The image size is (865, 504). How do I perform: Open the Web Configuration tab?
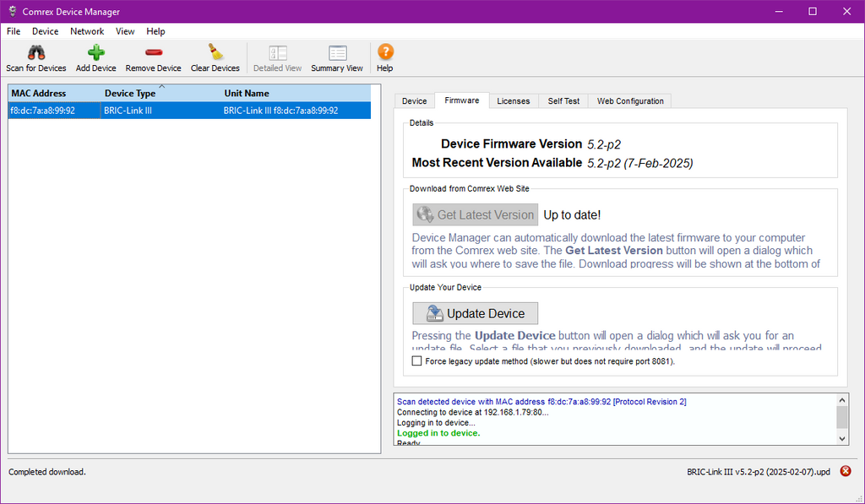click(x=630, y=101)
